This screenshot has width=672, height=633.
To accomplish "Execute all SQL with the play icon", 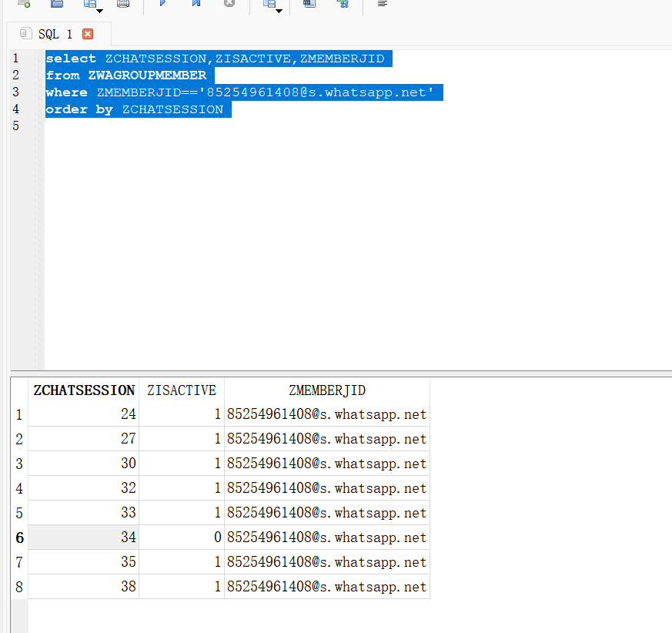I will pos(162,3).
